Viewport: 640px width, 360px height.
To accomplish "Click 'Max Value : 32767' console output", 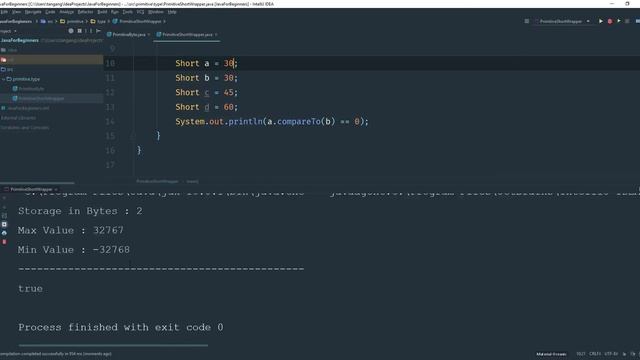I will [x=71, y=230].
